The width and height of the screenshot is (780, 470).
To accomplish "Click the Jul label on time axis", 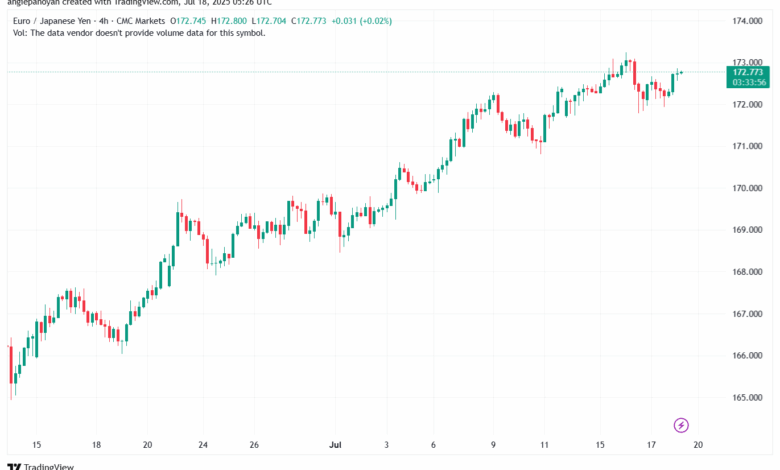I will [335, 445].
